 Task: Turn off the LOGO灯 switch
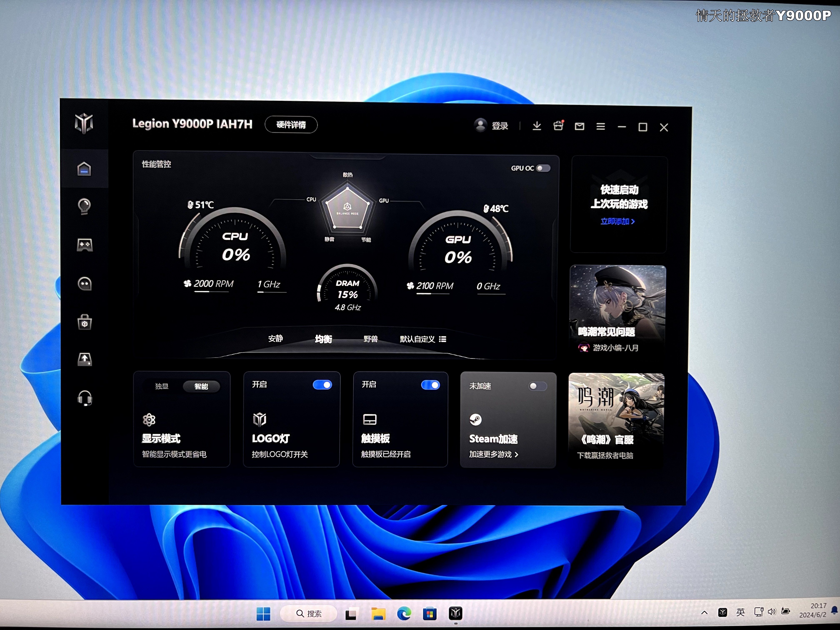coord(322,385)
